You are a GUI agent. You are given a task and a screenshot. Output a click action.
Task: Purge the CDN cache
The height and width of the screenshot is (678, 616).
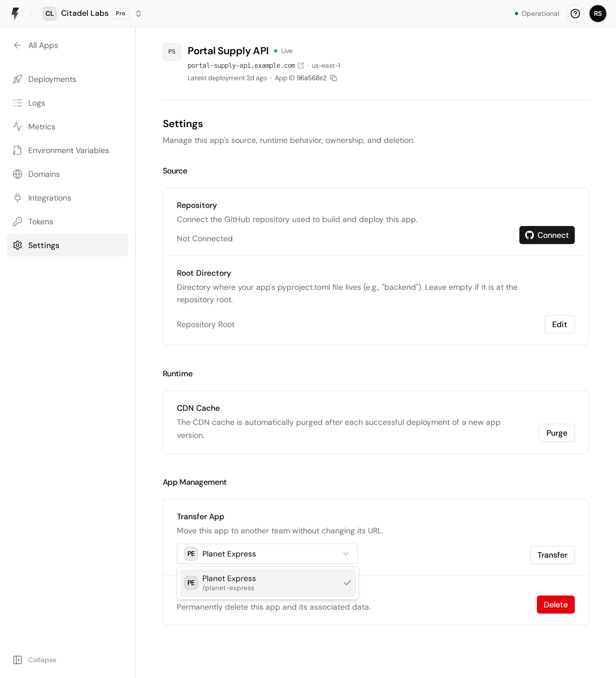click(x=557, y=433)
